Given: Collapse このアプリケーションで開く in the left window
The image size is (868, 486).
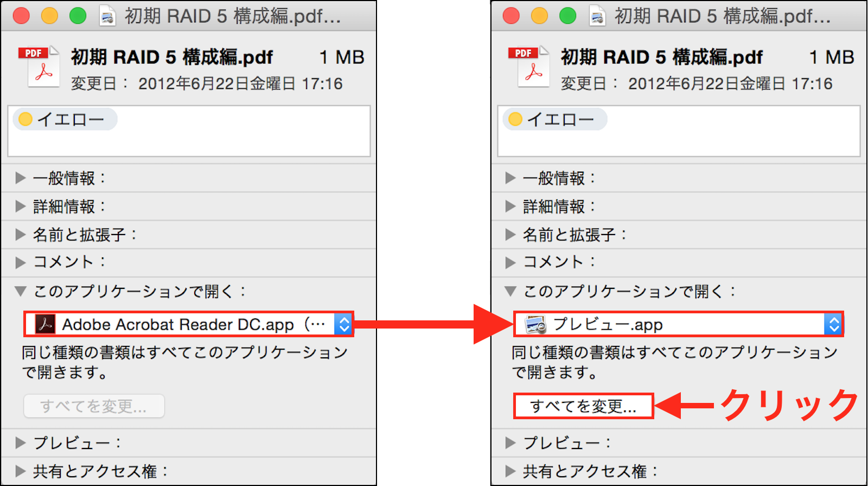Looking at the screenshot, I should click(21, 292).
